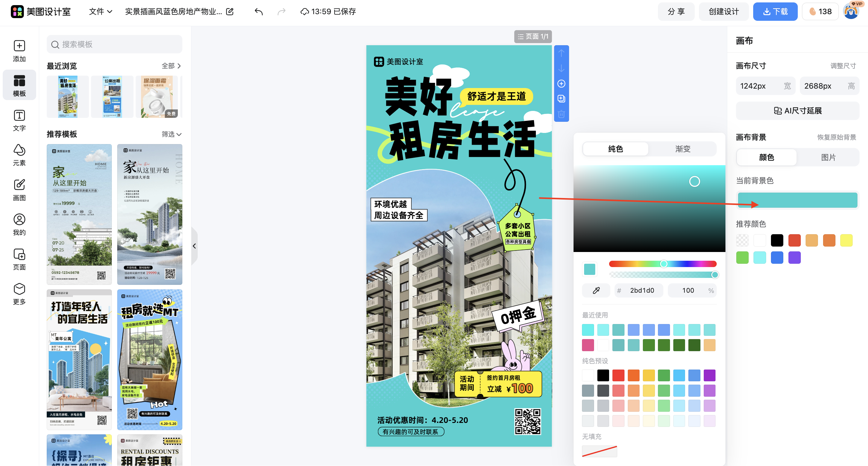Open the 画图 drawing panel
The height and width of the screenshot is (466, 868).
(x=19, y=190)
